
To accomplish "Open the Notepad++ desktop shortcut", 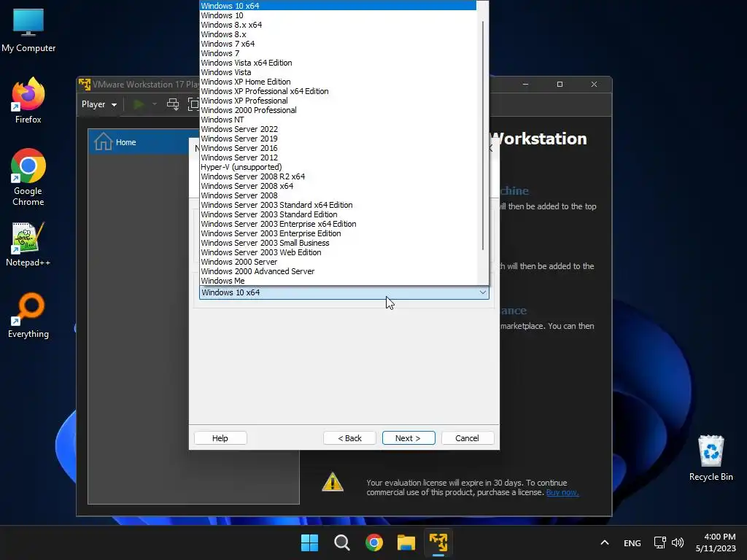I will click(x=28, y=244).
